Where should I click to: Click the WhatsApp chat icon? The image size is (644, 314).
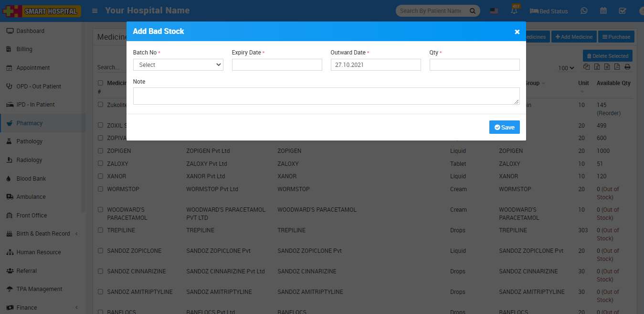584,11
